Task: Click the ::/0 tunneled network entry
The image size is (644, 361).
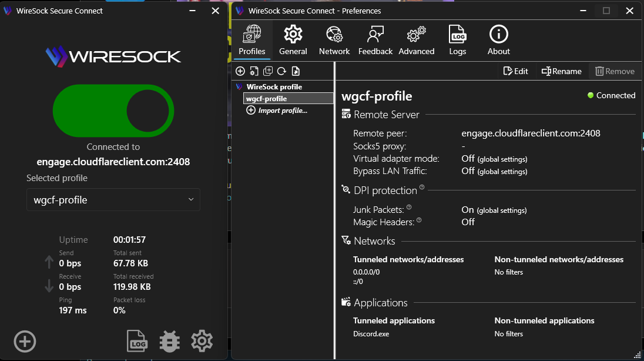Action: (x=358, y=282)
